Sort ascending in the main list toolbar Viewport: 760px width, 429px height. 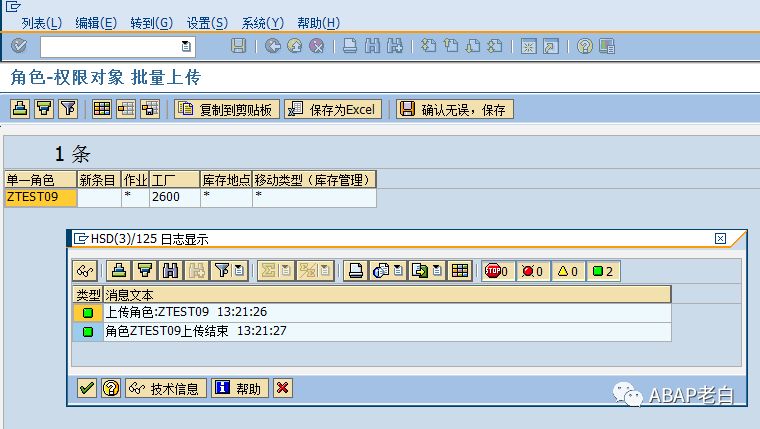tap(20, 109)
